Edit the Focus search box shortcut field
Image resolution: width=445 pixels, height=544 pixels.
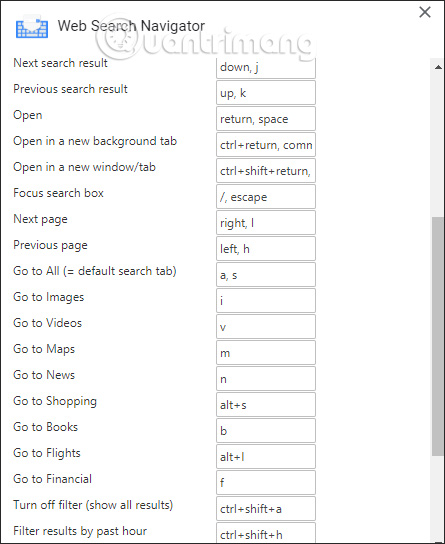point(266,197)
